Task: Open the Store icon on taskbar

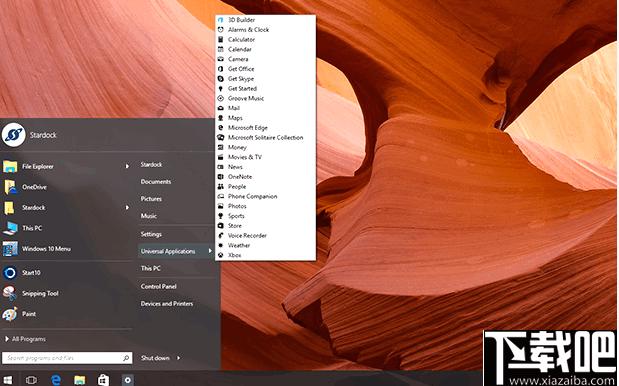Action: pos(103,380)
